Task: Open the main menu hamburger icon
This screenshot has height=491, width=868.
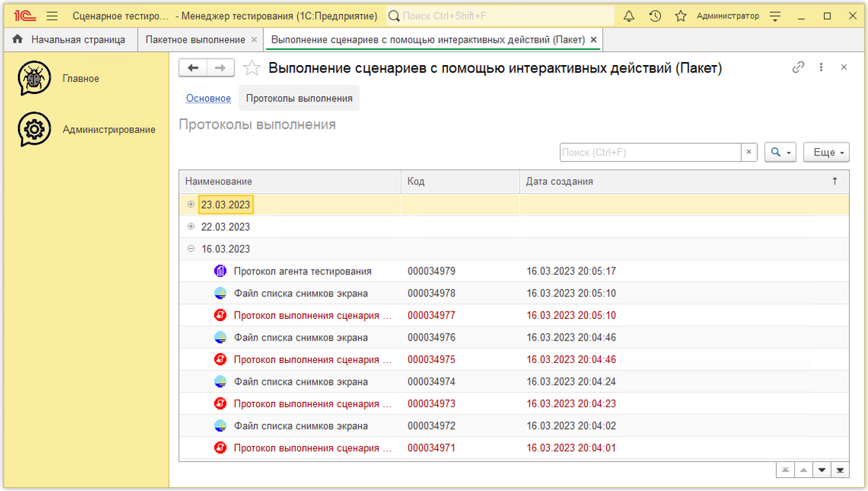Action: pyautogui.click(x=52, y=16)
